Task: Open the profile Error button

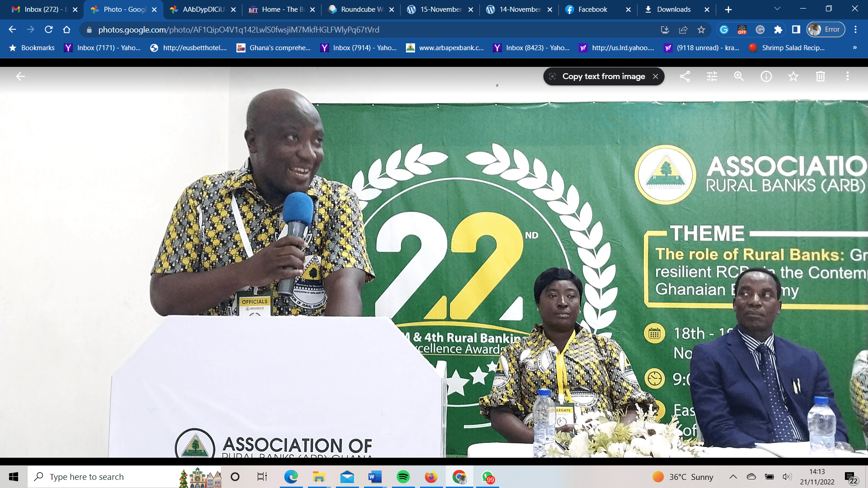Action: pos(826,29)
